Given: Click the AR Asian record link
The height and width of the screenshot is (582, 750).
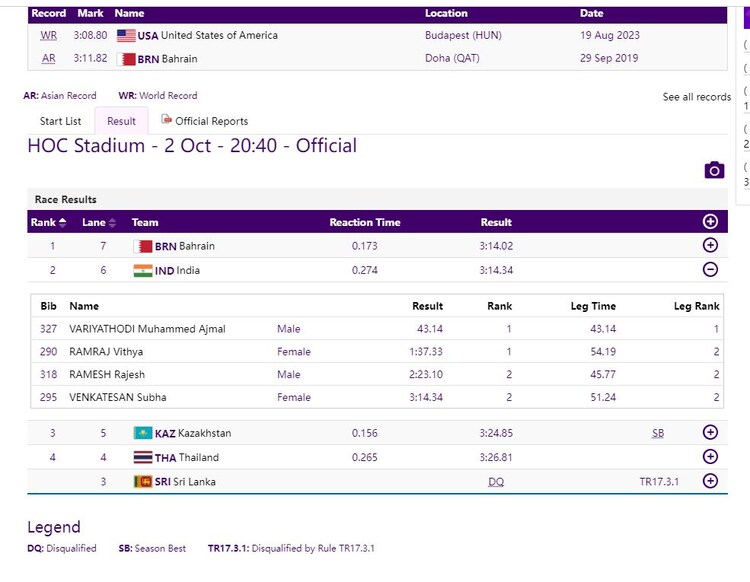Looking at the screenshot, I should 49,59.
